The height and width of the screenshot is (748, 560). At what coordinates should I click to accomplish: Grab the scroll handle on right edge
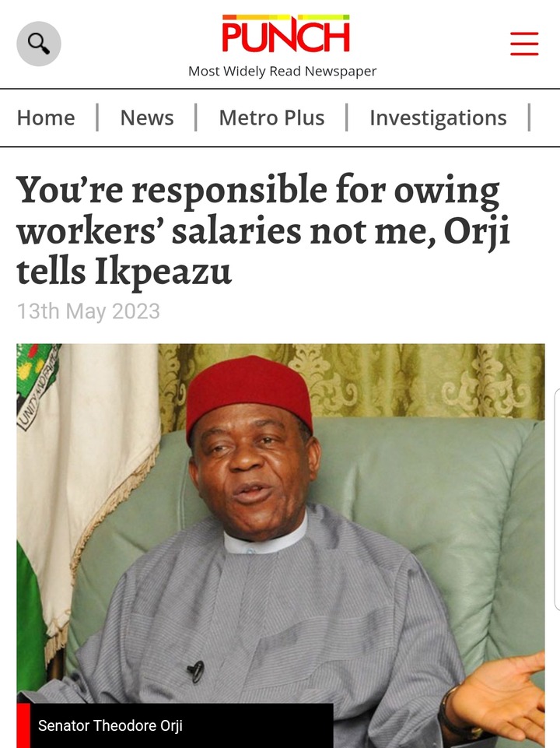[555, 498]
